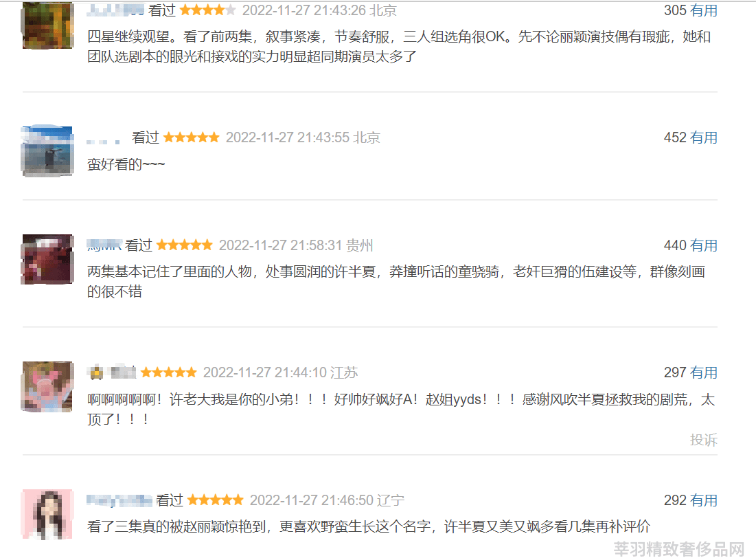Click timestamp 2022-11-27 21:58:31
The width and height of the screenshot is (756, 558).
[281, 245]
